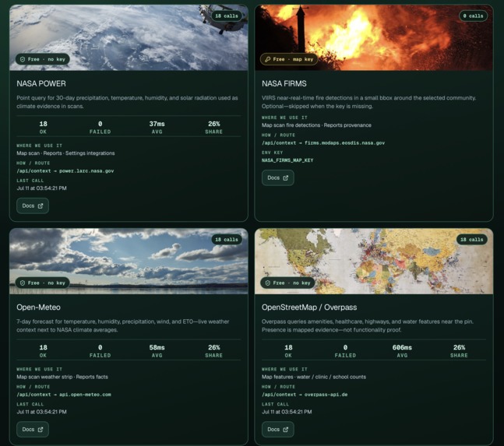Click OpenStreetMap 18 OK stat

[288, 351]
